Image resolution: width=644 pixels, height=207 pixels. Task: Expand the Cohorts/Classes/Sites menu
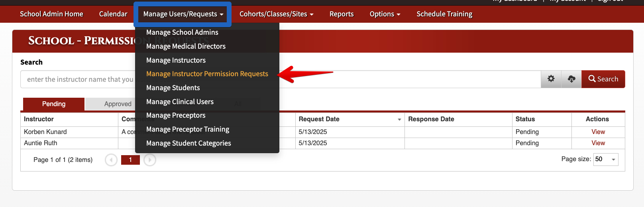[277, 14]
